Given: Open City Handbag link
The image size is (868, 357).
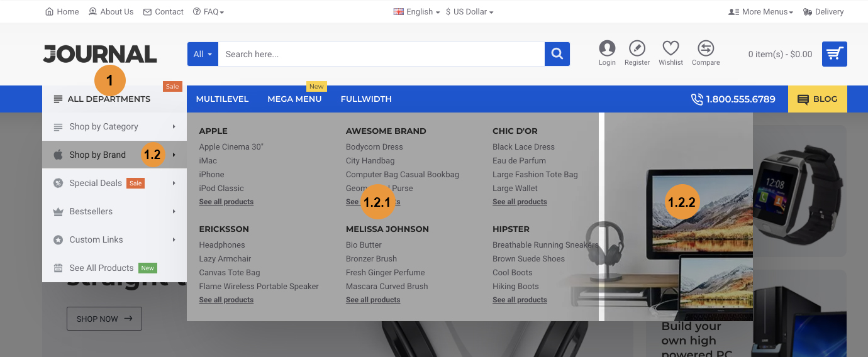Looking at the screenshot, I should pos(370,160).
